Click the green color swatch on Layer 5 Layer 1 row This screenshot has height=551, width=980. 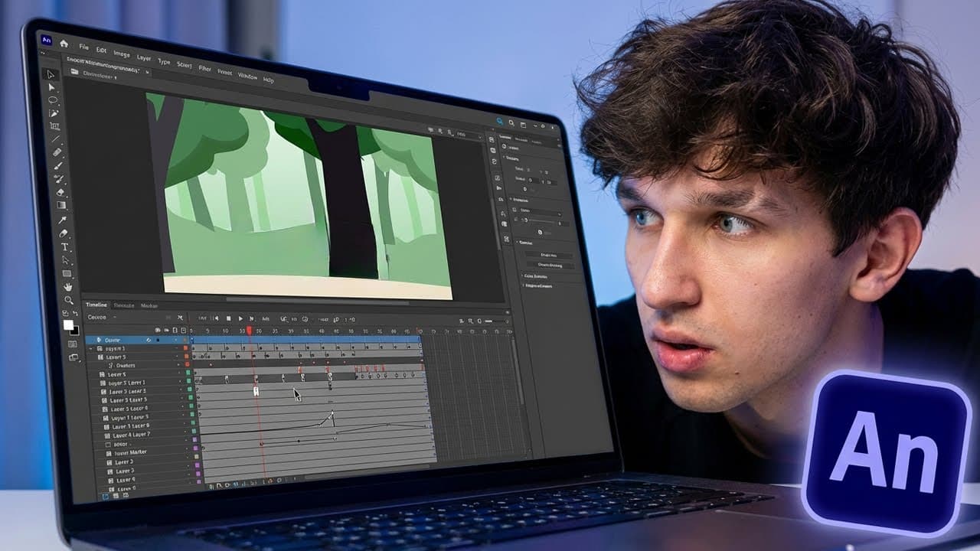pos(188,381)
